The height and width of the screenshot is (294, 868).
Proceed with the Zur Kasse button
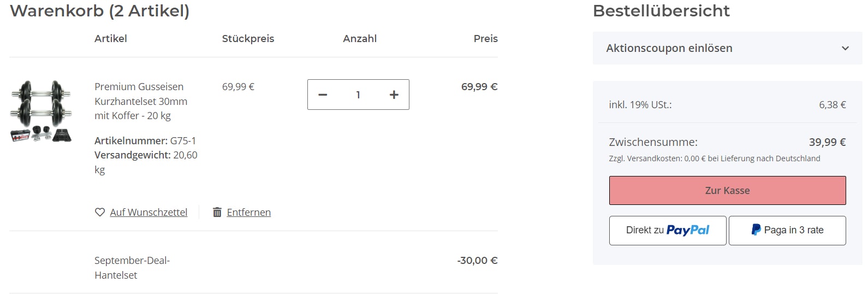(727, 191)
